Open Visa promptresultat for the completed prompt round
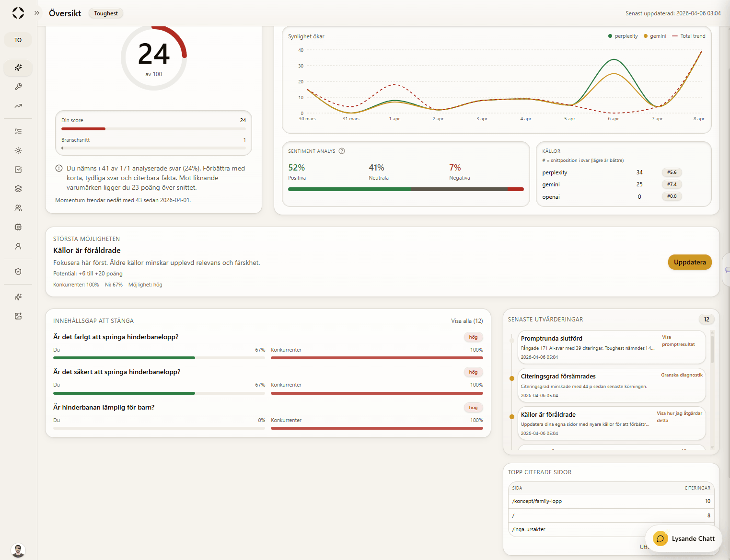The image size is (730, 560). (x=678, y=341)
